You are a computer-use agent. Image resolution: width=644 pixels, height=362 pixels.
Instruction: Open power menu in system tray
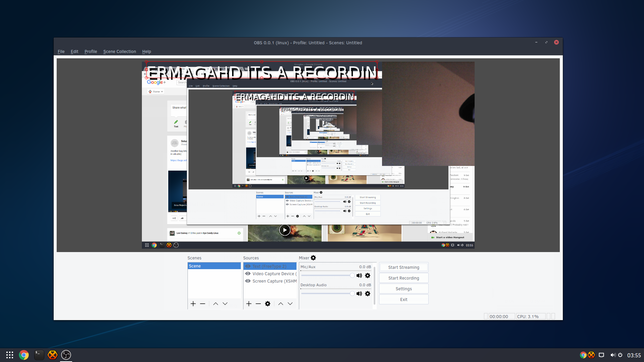[620, 355]
